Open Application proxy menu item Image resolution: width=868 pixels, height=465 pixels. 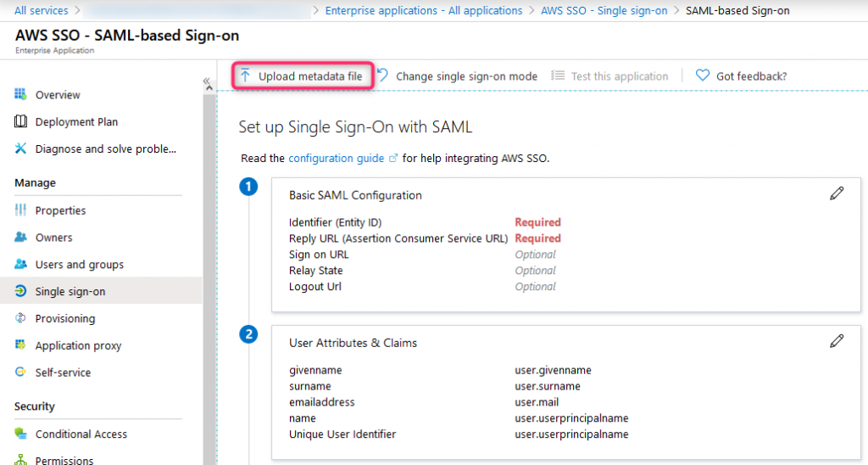78,346
